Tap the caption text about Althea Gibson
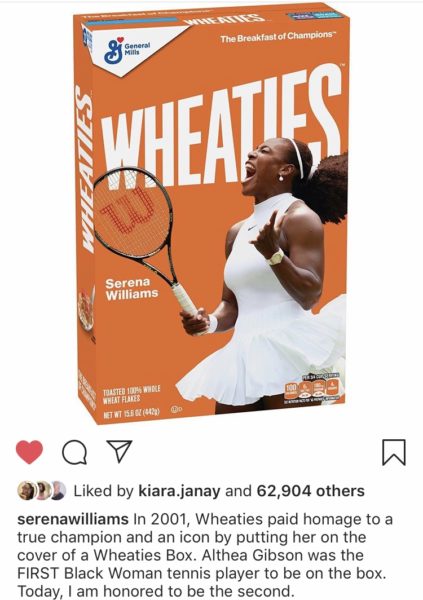Image resolution: width=423 pixels, height=600 pixels. [x=205, y=556]
